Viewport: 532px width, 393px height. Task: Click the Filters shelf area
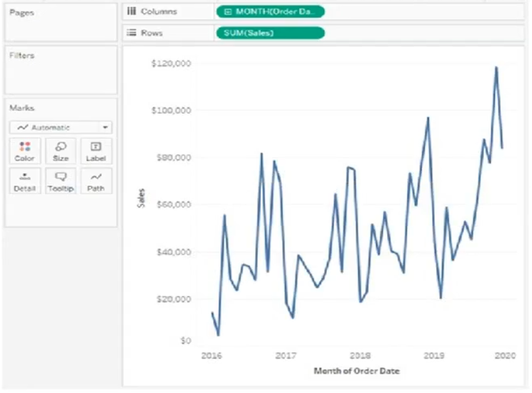point(61,70)
